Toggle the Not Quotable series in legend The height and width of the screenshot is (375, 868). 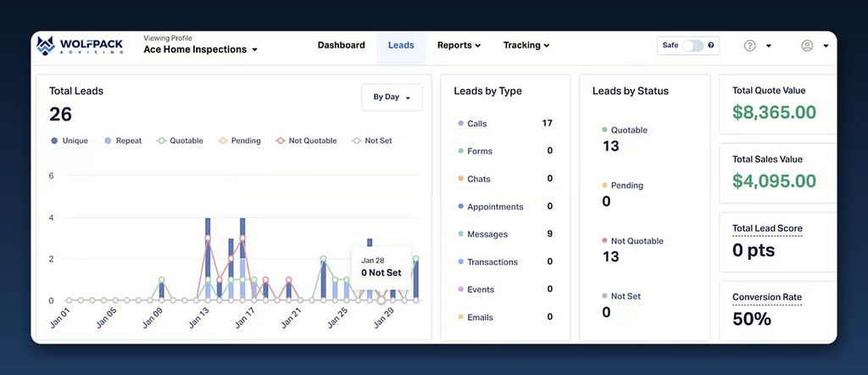[306, 141]
